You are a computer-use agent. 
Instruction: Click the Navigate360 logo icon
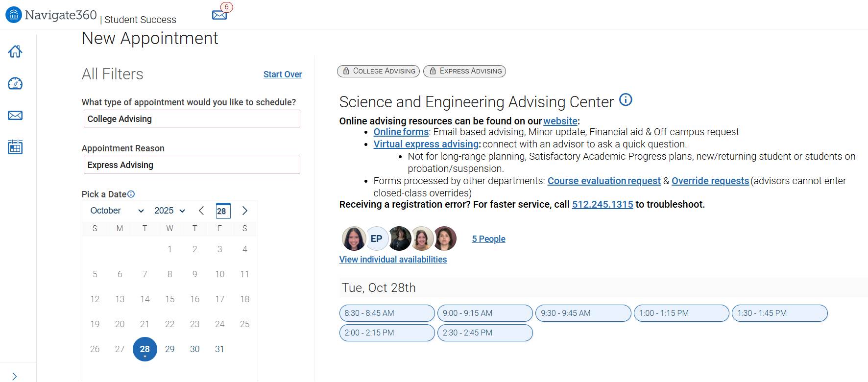pyautogui.click(x=13, y=15)
